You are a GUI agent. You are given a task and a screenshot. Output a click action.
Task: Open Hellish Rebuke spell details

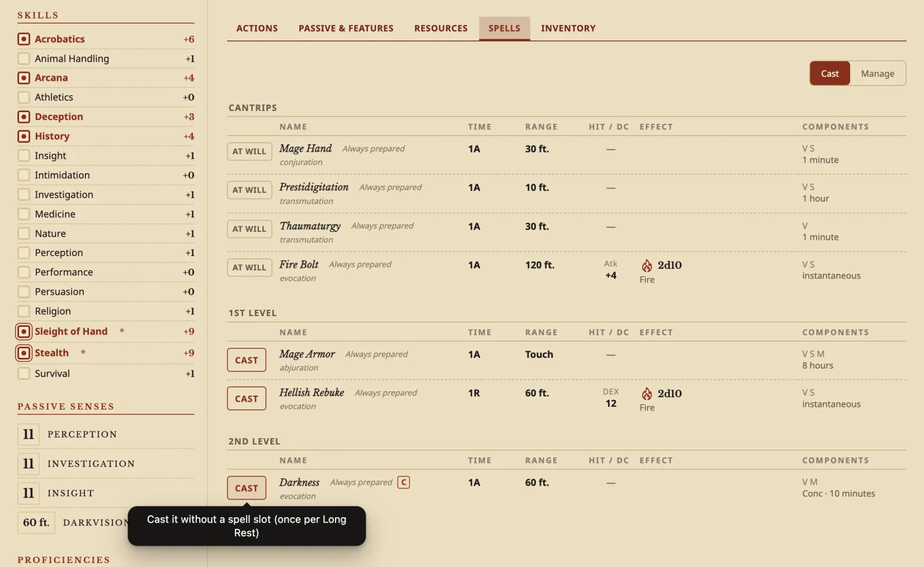tap(312, 392)
